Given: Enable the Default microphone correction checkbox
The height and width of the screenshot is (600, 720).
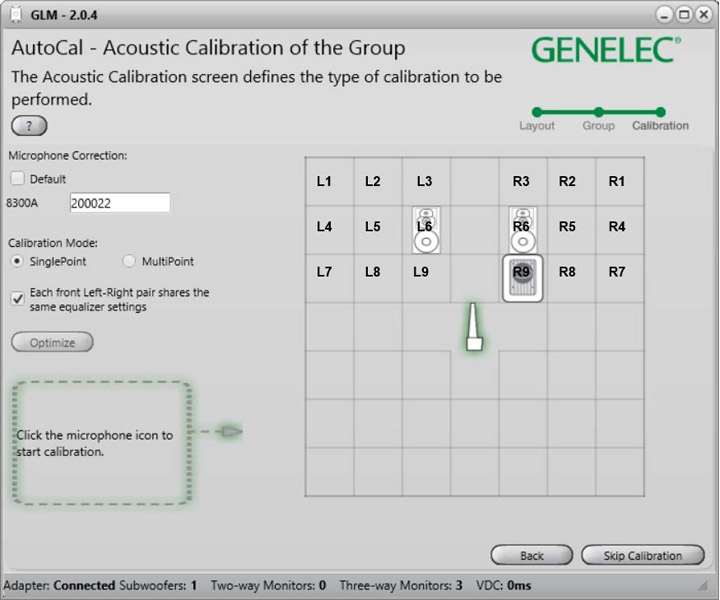Looking at the screenshot, I should [17, 178].
